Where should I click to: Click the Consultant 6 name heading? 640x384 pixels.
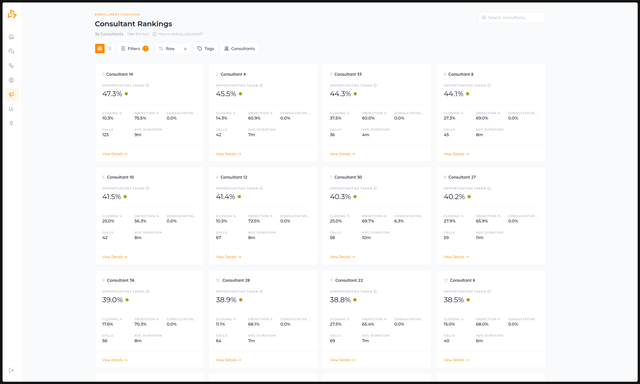462,280
